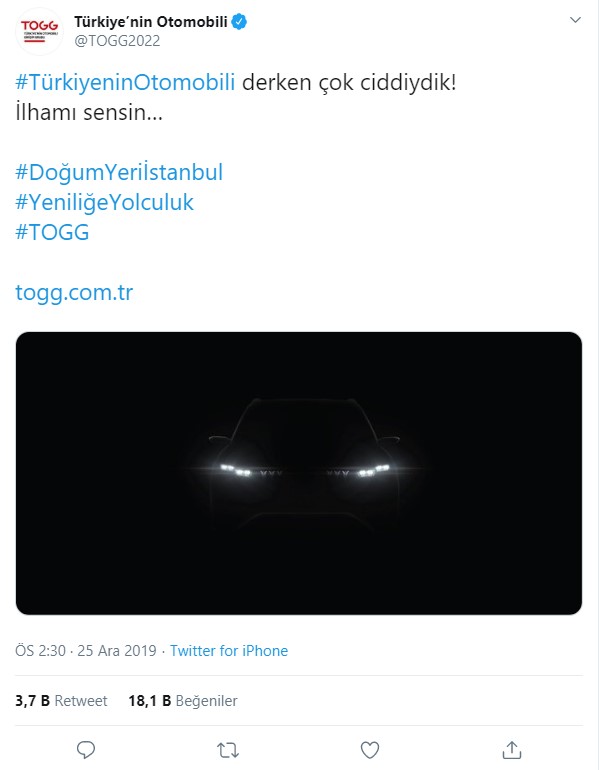Click the tweet timestamp ÖS 2:30
599x770 pixels.
(41, 651)
